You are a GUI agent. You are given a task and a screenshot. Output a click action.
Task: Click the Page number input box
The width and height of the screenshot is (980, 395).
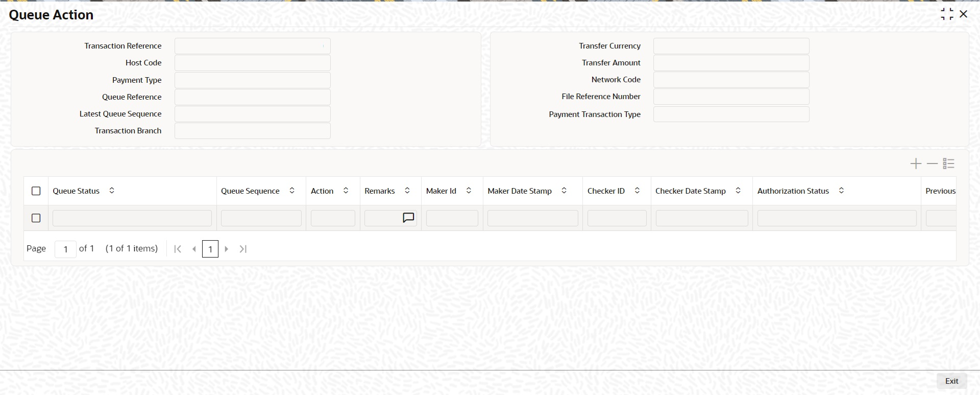[x=65, y=249]
